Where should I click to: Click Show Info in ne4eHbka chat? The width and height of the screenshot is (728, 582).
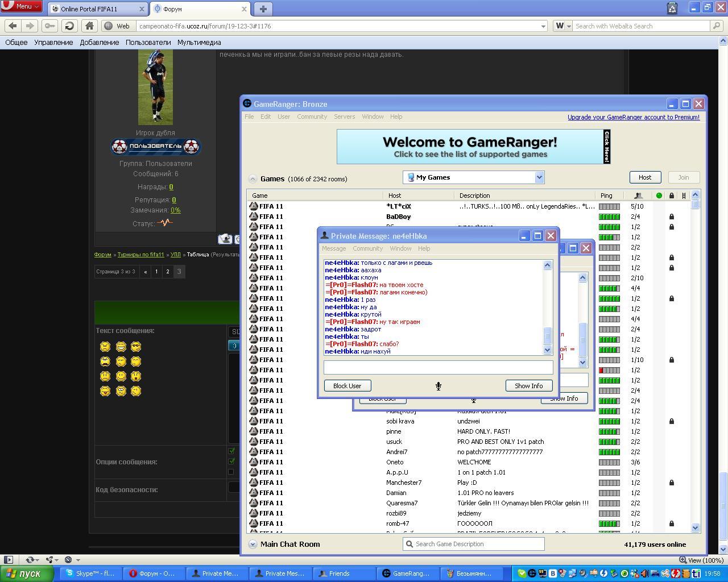coord(529,386)
